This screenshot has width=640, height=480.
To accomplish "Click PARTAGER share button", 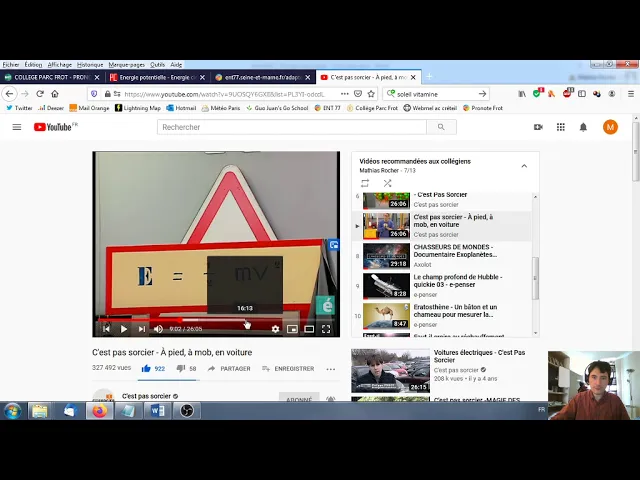I will pyautogui.click(x=229, y=369).
